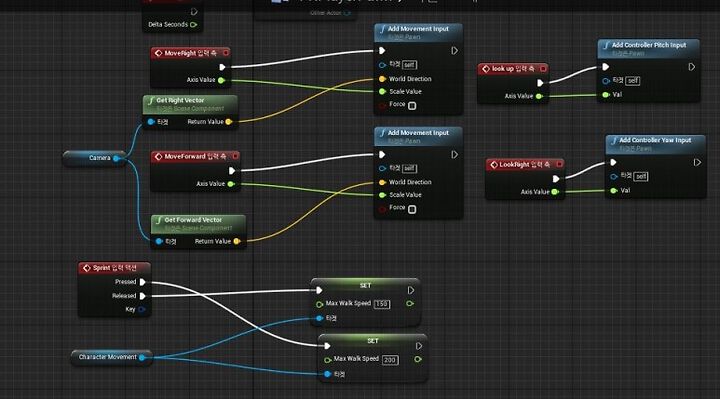
Task: Select the Add Controller Pitch Input node header
Action: click(649, 49)
